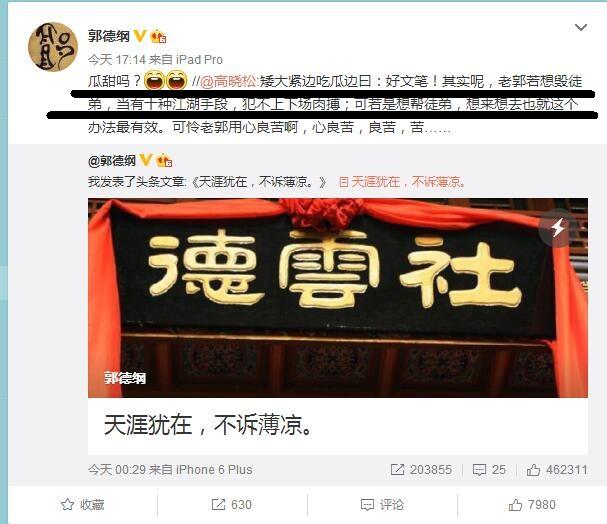607x524 pixels.
Task: Open the @高晓松 mention link
Action: pyautogui.click(x=228, y=81)
